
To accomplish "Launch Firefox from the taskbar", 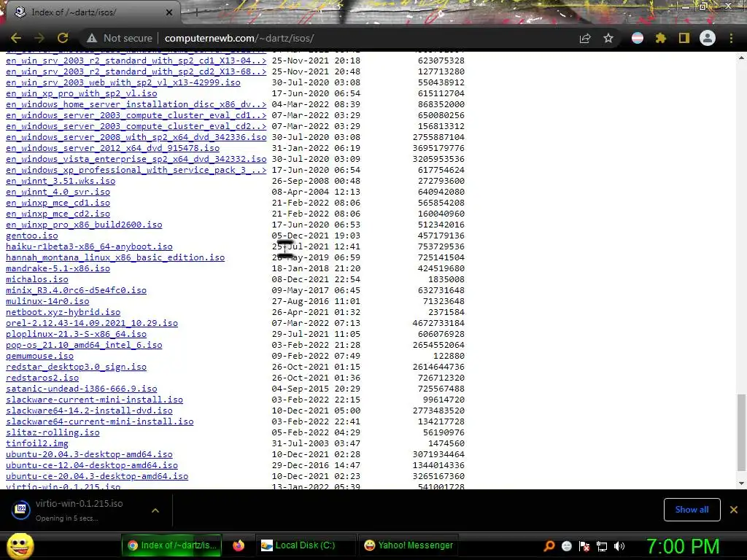I will coord(239,545).
